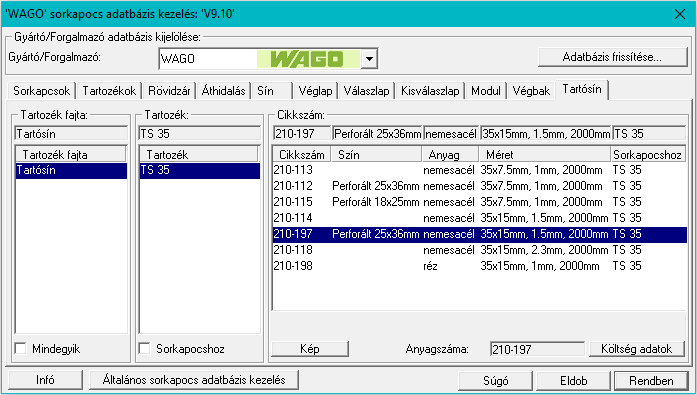
Task: Select Tartósín in Tartozék fajta list
Action: (x=71, y=170)
